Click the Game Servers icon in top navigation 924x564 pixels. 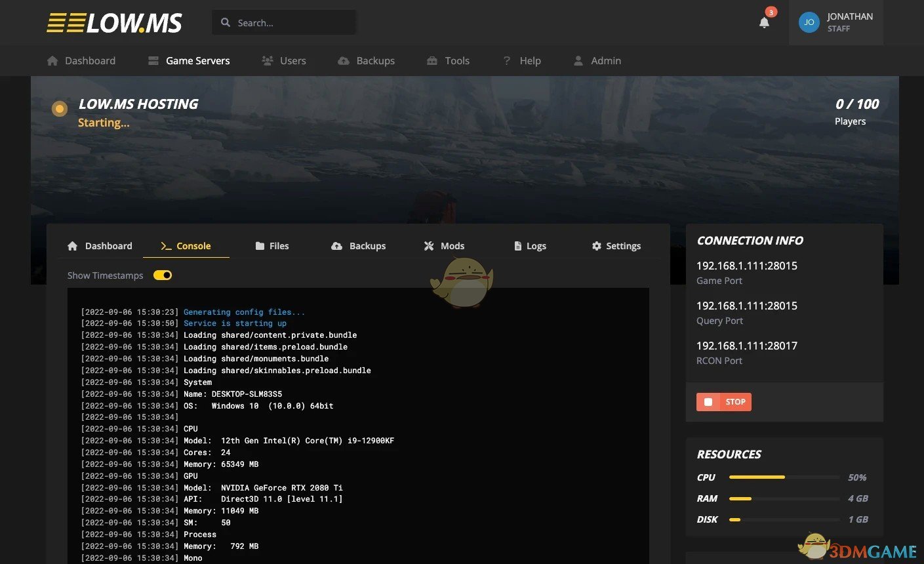click(153, 60)
